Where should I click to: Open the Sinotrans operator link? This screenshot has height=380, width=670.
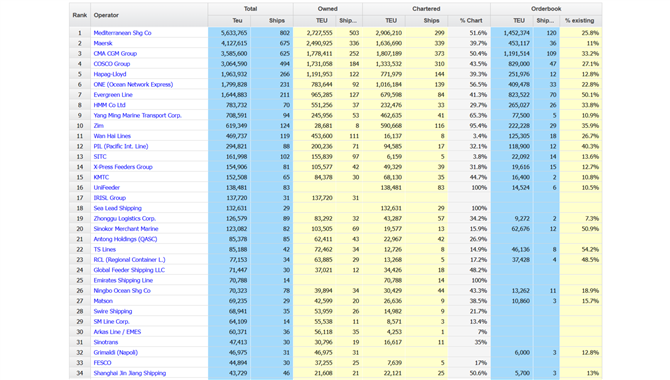coord(106,342)
